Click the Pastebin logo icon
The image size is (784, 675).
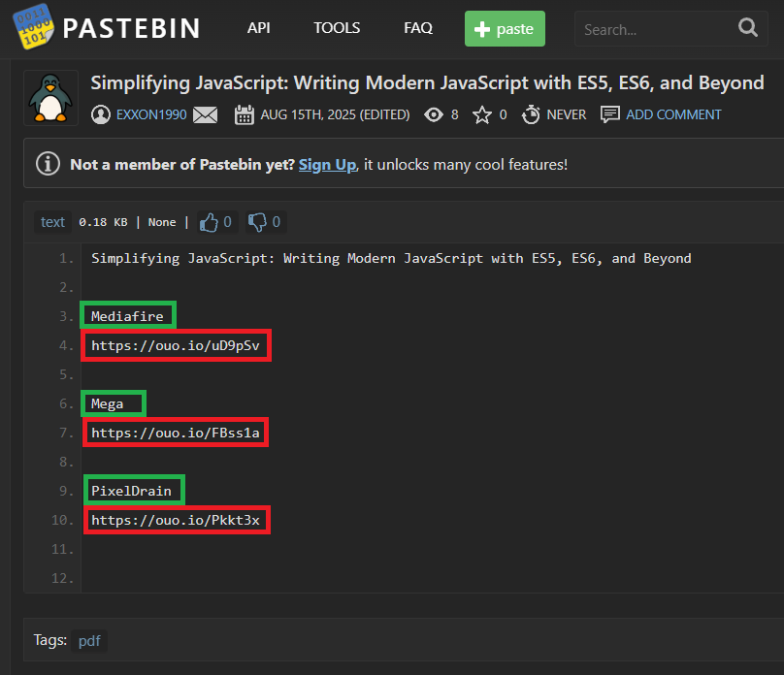click(34, 28)
